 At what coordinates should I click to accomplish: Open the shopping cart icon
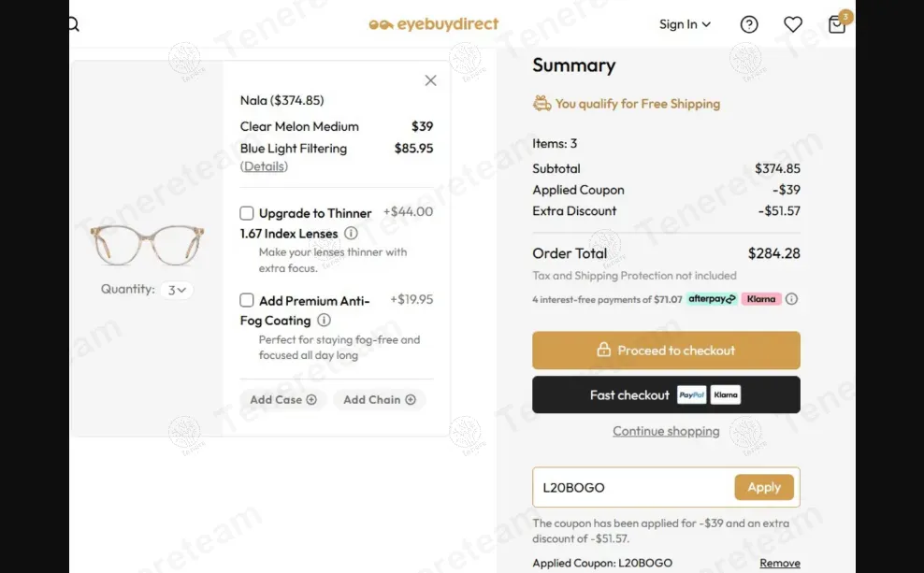(x=837, y=25)
